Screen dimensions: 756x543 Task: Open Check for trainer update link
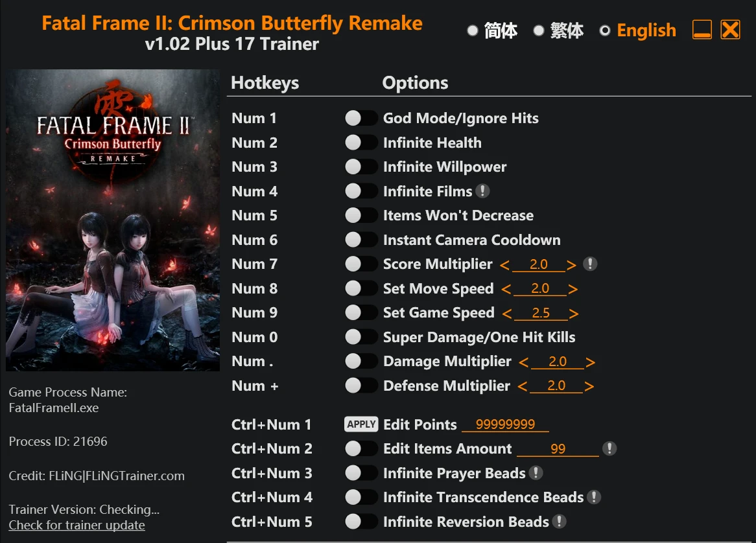pyautogui.click(x=77, y=525)
